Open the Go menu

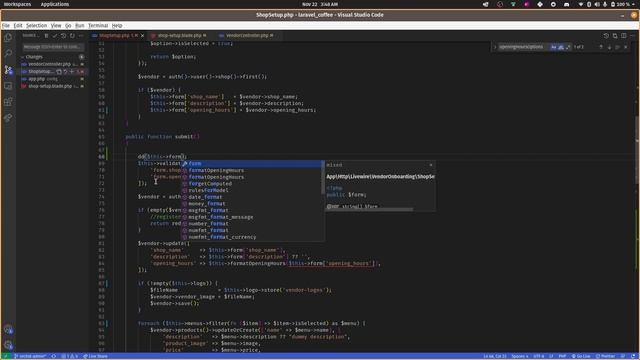tap(68, 25)
